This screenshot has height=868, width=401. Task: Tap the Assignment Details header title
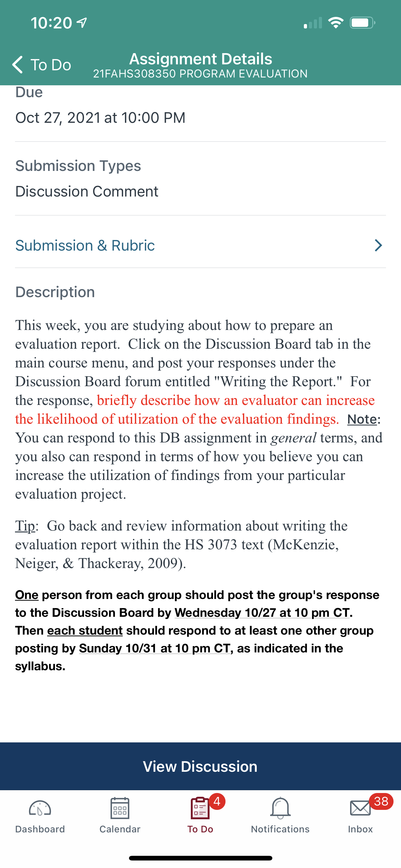(201, 59)
